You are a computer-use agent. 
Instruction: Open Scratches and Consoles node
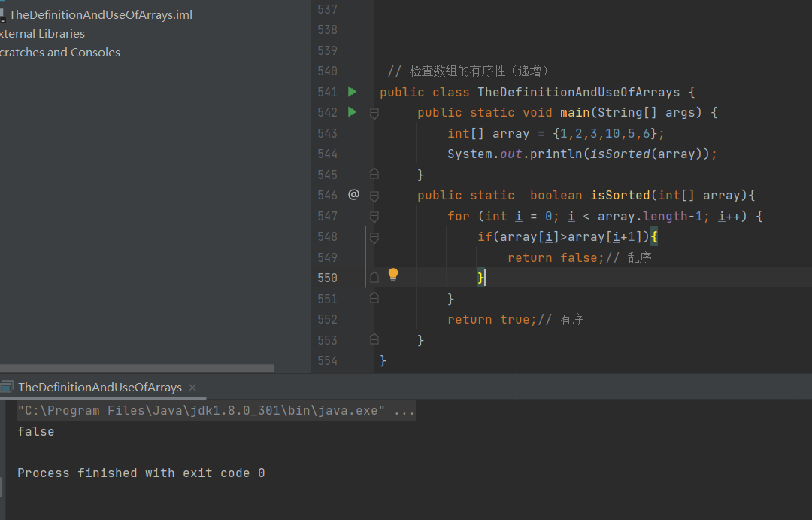60,53
